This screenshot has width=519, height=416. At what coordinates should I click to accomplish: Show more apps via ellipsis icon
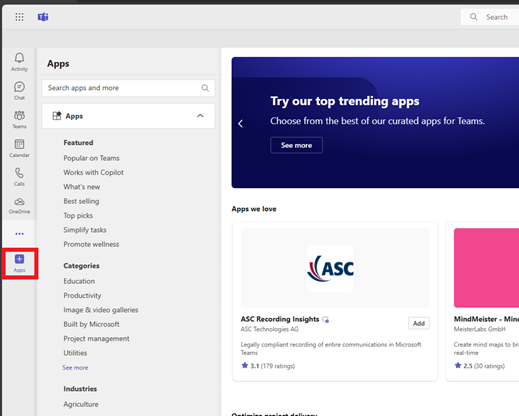[x=19, y=234]
